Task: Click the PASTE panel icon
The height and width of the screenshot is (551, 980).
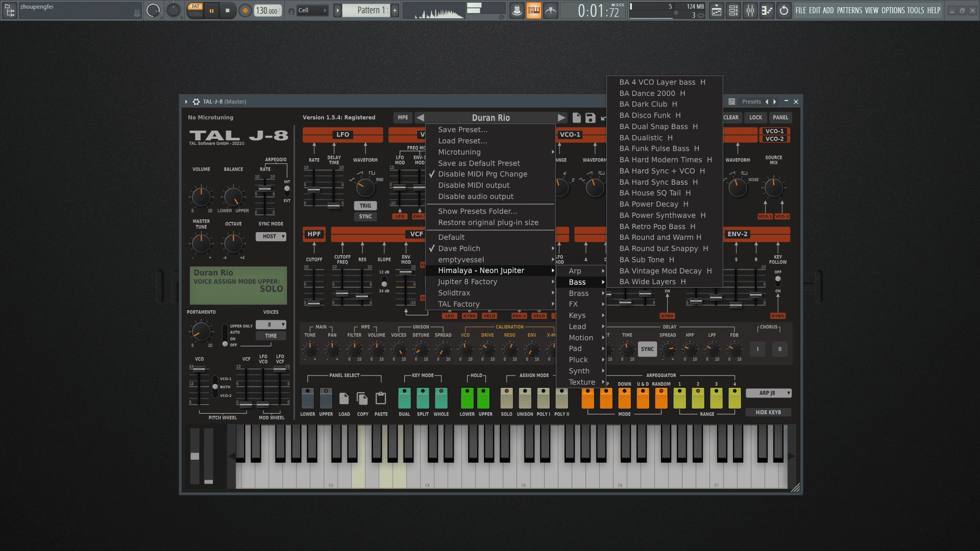Action: [x=381, y=398]
